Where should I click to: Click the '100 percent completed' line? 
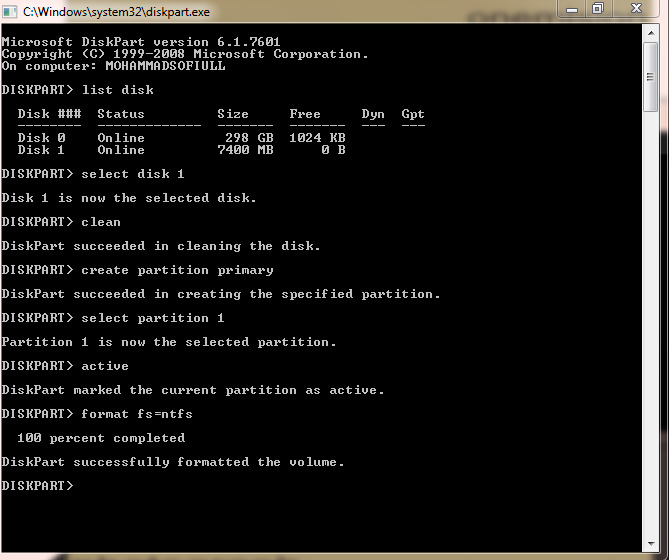point(101,438)
